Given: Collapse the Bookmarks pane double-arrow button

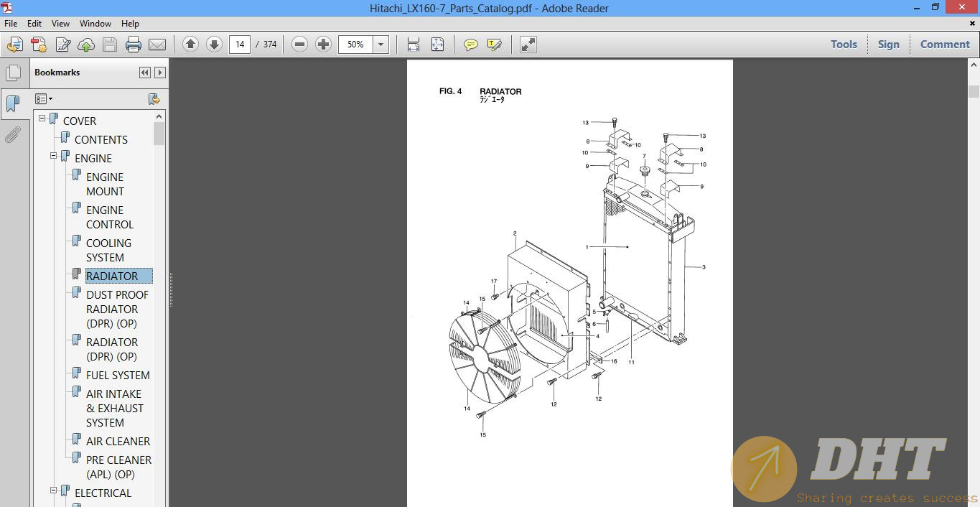Looking at the screenshot, I should (145, 73).
